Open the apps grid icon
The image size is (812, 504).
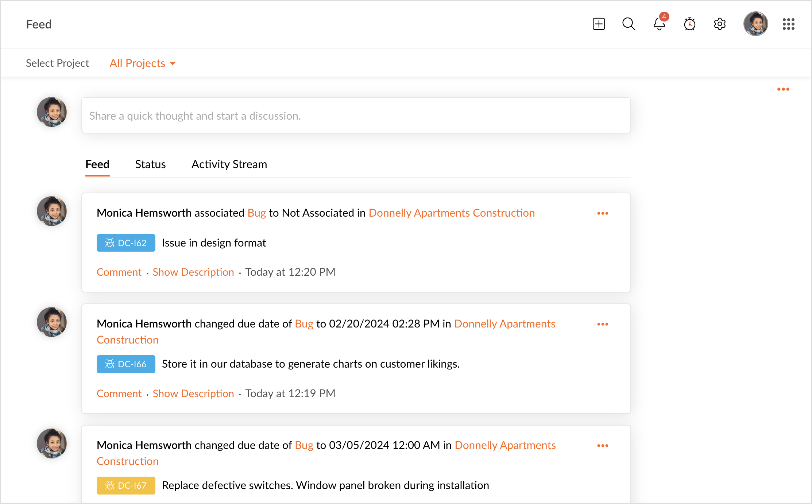click(788, 24)
